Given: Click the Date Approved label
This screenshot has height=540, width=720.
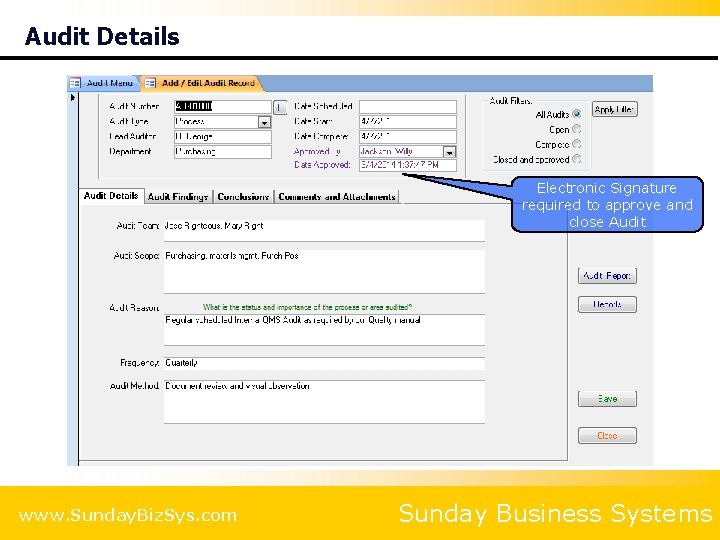Looking at the screenshot, I should coord(322,165).
